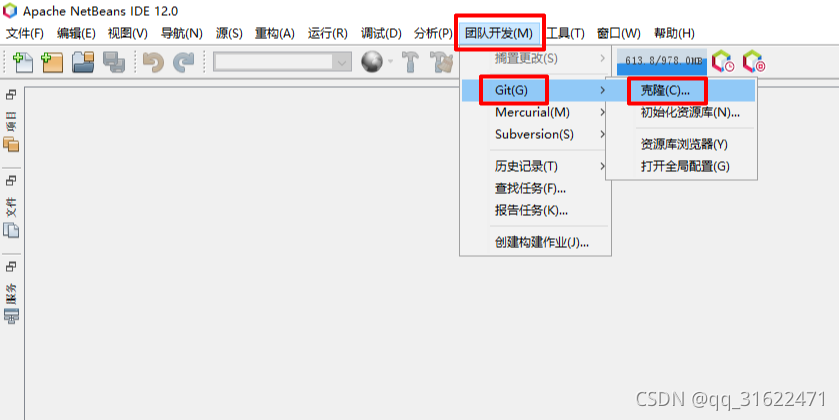Open Project via the folder icon
Image resolution: width=839 pixels, height=420 pixels.
click(83, 62)
